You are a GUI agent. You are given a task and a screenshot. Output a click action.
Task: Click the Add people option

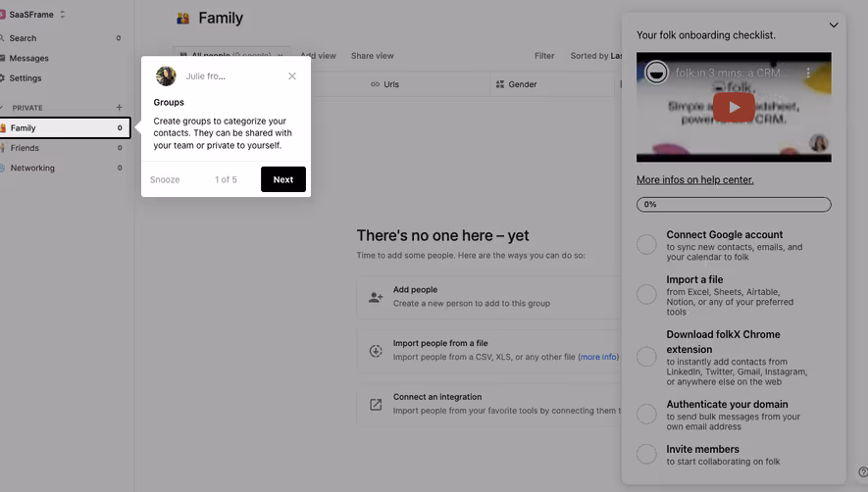point(489,297)
